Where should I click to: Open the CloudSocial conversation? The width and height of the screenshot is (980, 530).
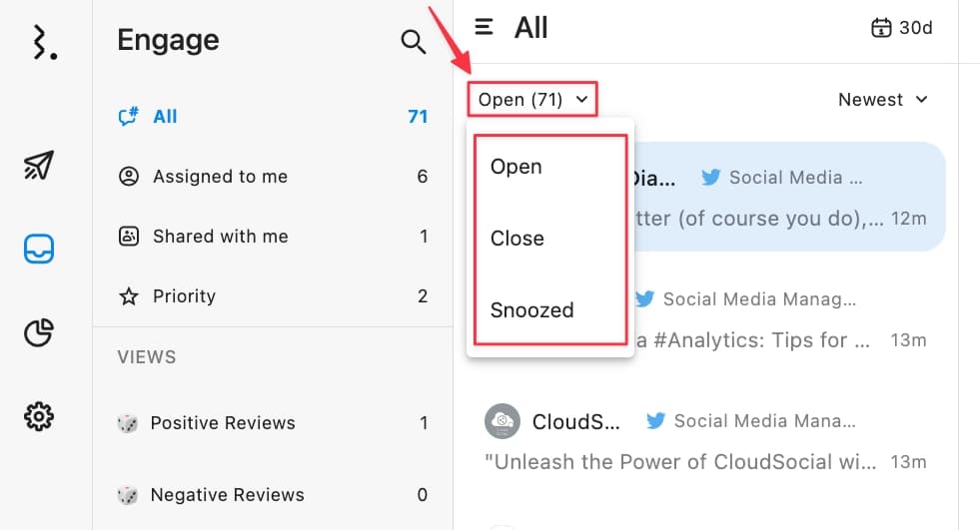(x=699, y=439)
